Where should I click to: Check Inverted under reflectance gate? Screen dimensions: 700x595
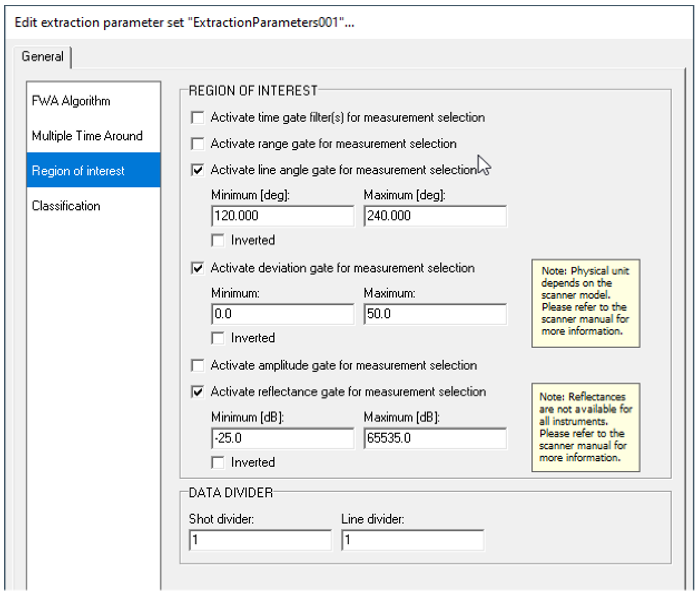pyautogui.click(x=218, y=462)
